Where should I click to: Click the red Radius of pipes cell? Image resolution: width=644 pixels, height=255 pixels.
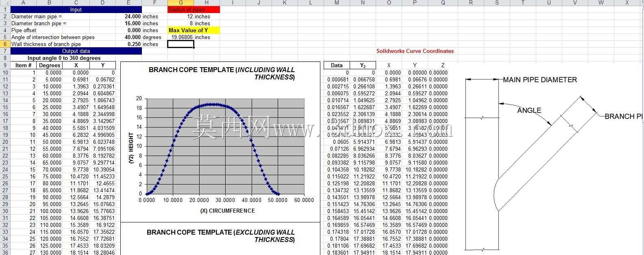tap(194, 9)
